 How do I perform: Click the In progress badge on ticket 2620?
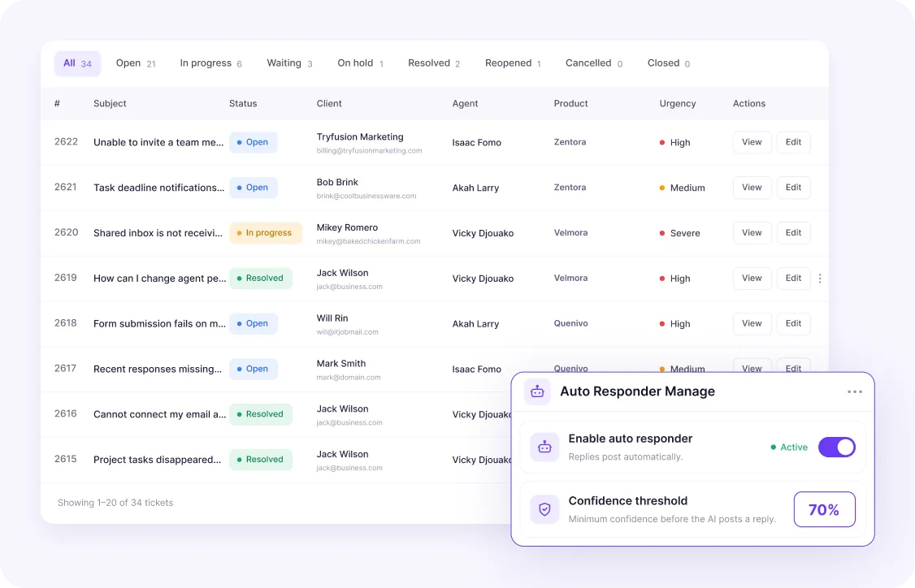[x=266, y=233]
